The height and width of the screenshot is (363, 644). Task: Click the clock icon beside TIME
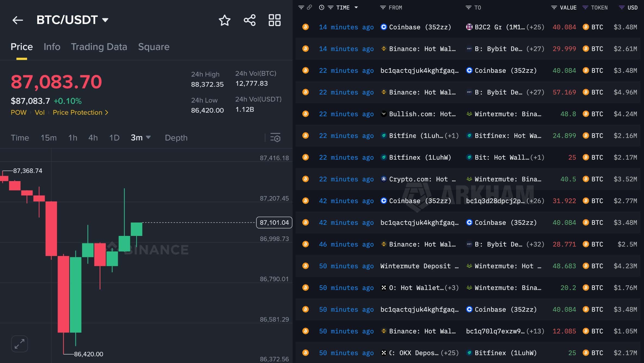tap(322, 8)
